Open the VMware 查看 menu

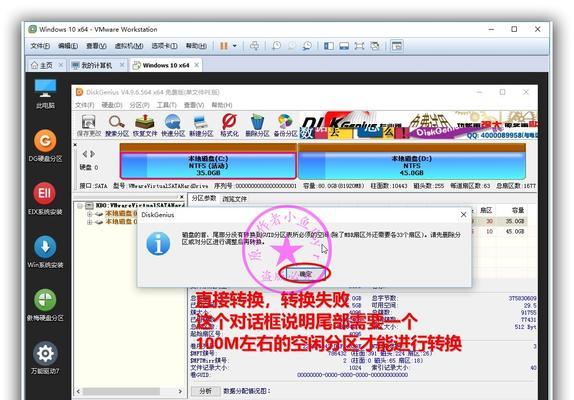[x=96, y=46]
